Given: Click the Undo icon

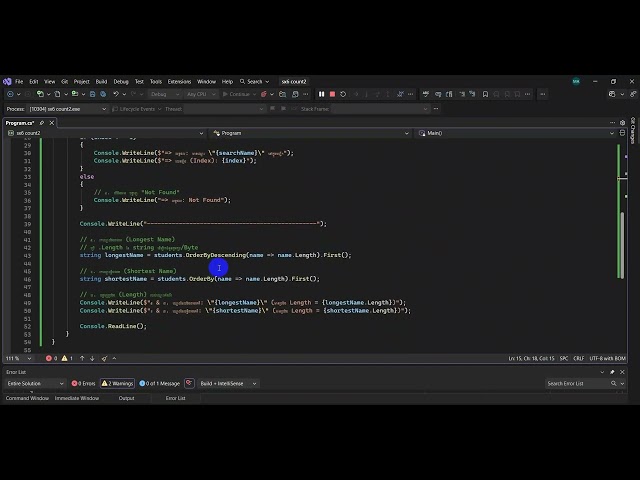Looking at the screenshot, I should pos(116,94).
